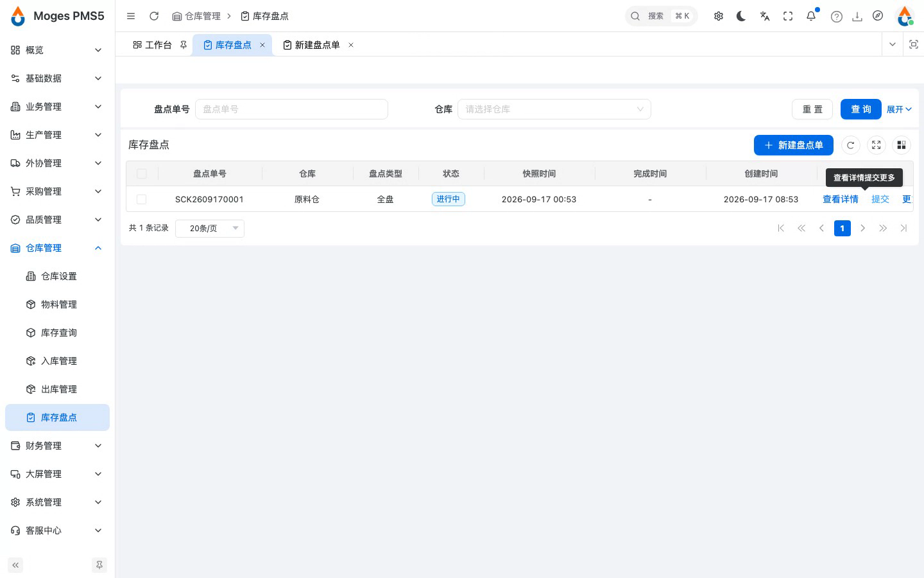This screenshot has height=578, width=924.
Task: Focus the 盘点单号 input field
Action: pos(291,109)
